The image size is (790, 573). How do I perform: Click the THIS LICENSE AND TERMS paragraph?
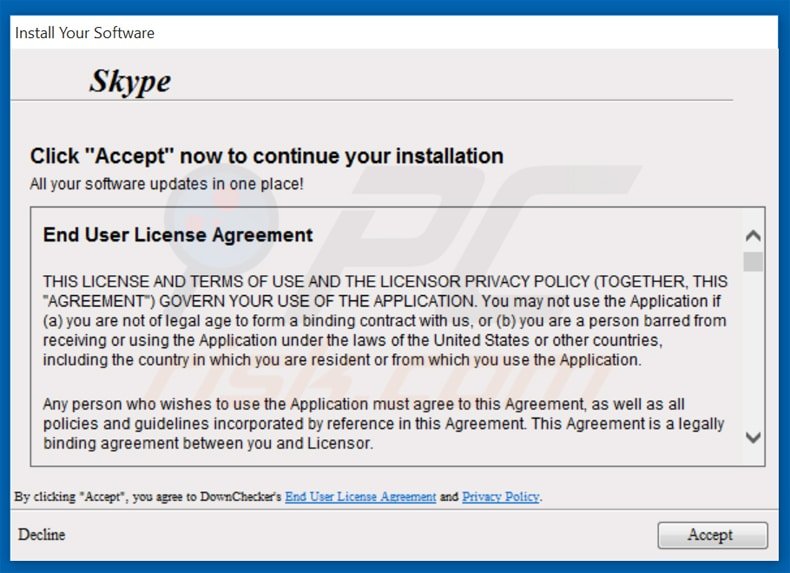pyautogui.click(x=385, y=321)
